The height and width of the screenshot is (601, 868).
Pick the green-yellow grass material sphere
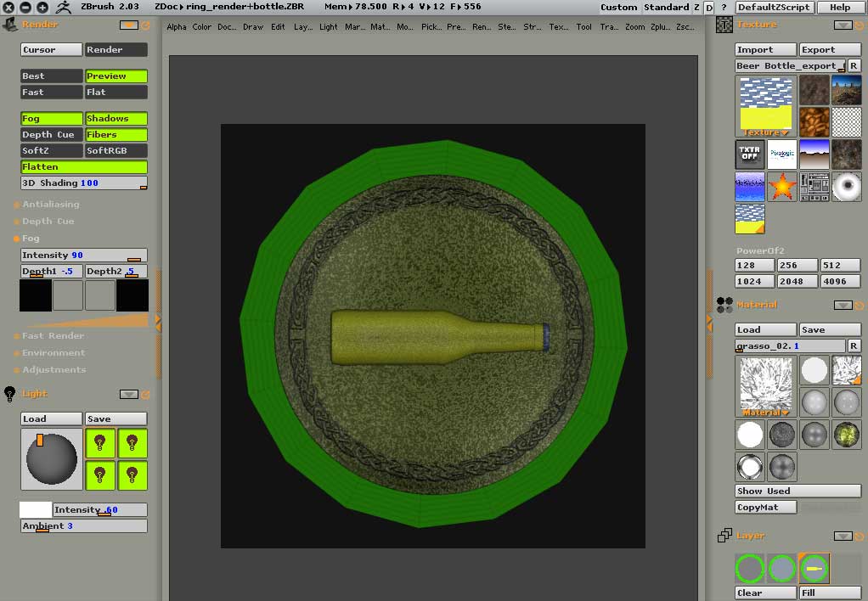click(x=846, y=435)
